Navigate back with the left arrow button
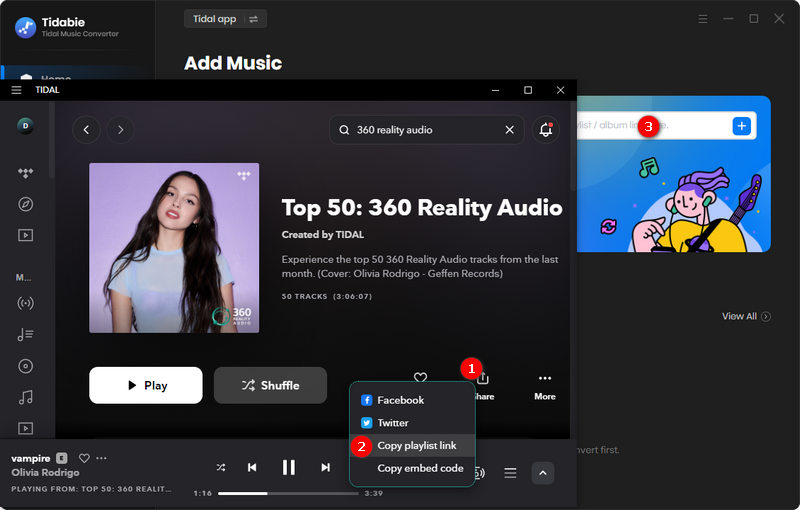This screenshot has height=510, width=800. (x=86, y=130)
